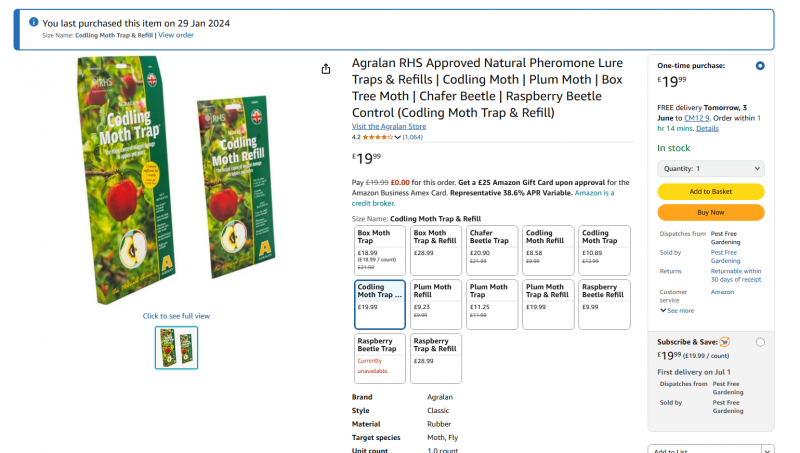Click the Add to Basket button
Viewport: 800px width, 453px height.
click(x=710, y=191)
